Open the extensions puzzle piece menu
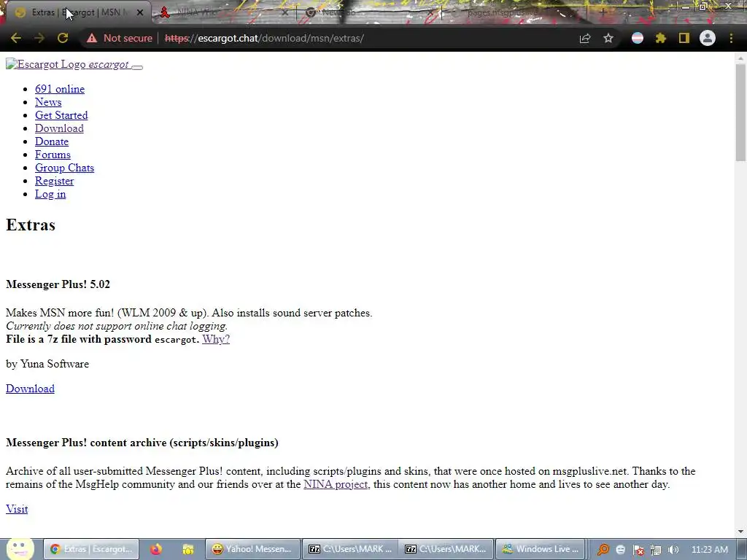This screenshot has width=747, height=560. 661,38
